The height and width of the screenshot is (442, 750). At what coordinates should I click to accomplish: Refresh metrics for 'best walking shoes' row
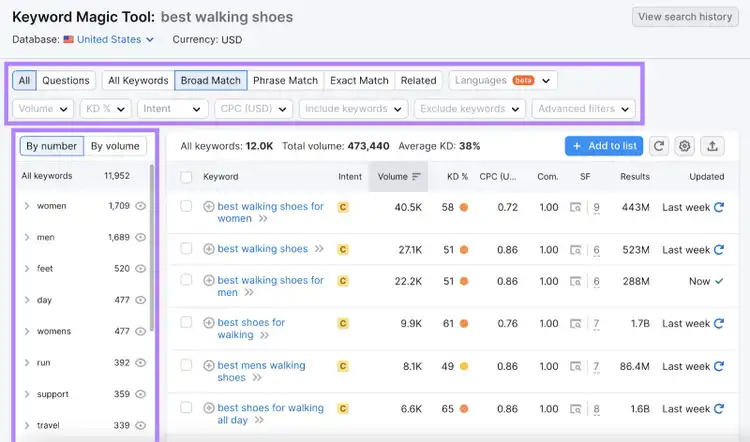coord(718,250)
